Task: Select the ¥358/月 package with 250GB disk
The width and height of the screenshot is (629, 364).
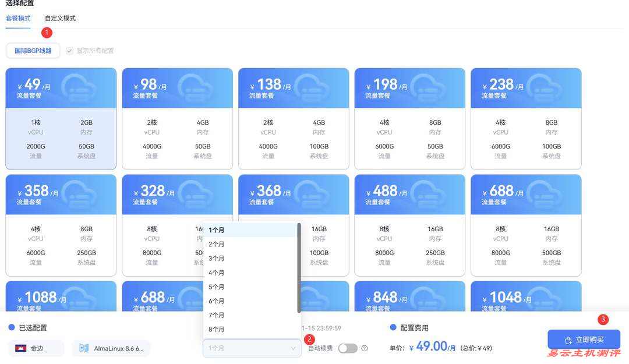Action: click(x=61, y=225)
